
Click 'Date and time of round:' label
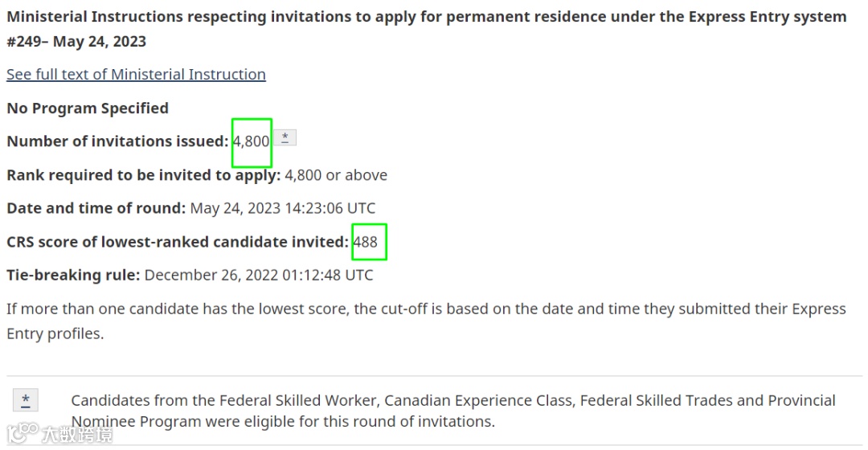coord(96,208)
